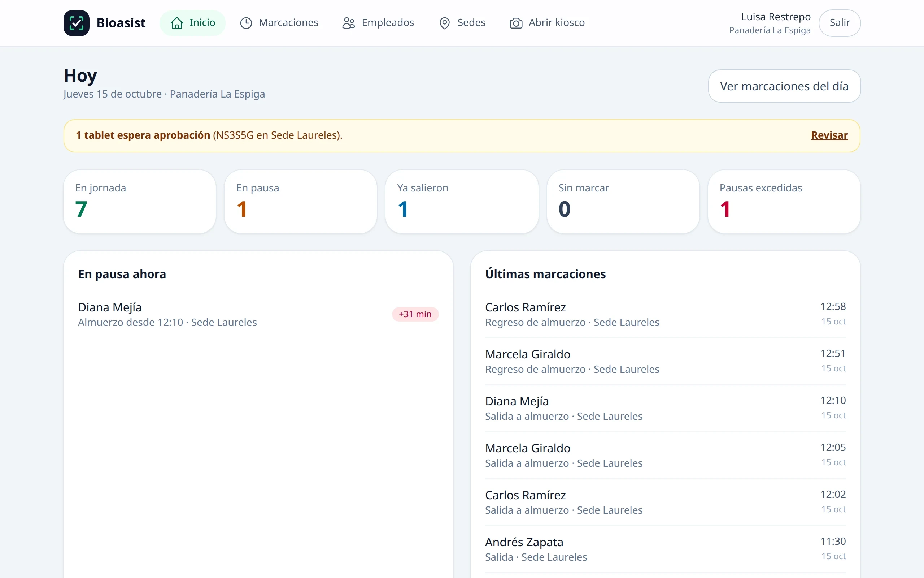Open the Sedes section
924x578 pixels.
[462, 23]
